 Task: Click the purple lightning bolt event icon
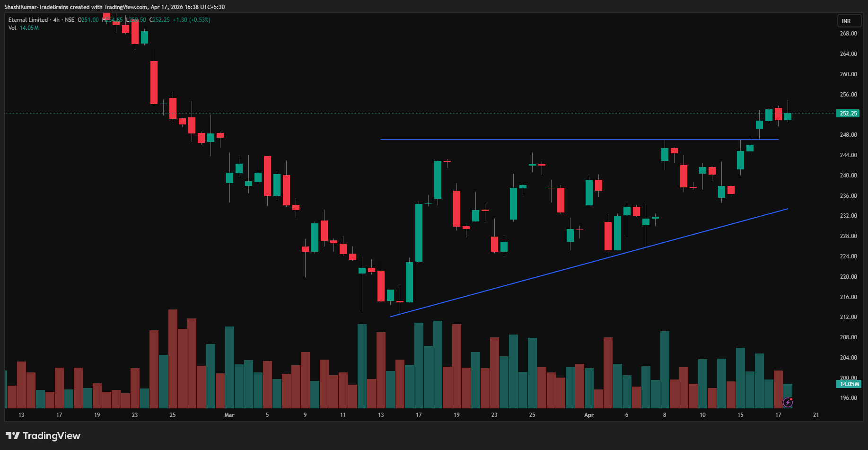coord(788,402)
